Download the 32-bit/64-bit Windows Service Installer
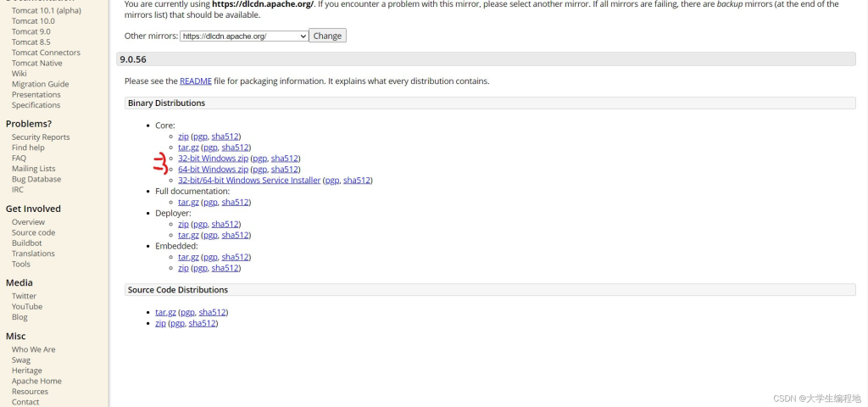Screen dimensions: 868x407 click(249, 181)
